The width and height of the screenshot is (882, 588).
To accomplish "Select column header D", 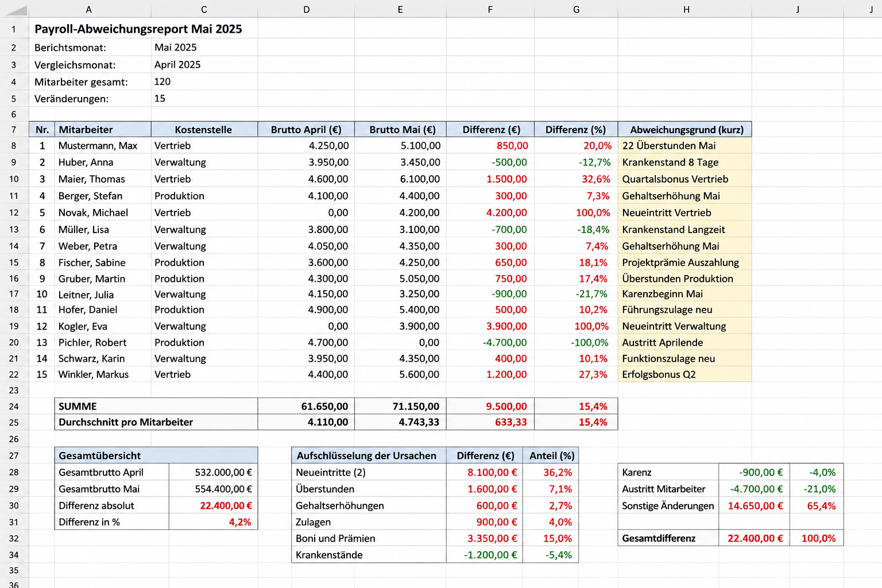I will (306, 9).
